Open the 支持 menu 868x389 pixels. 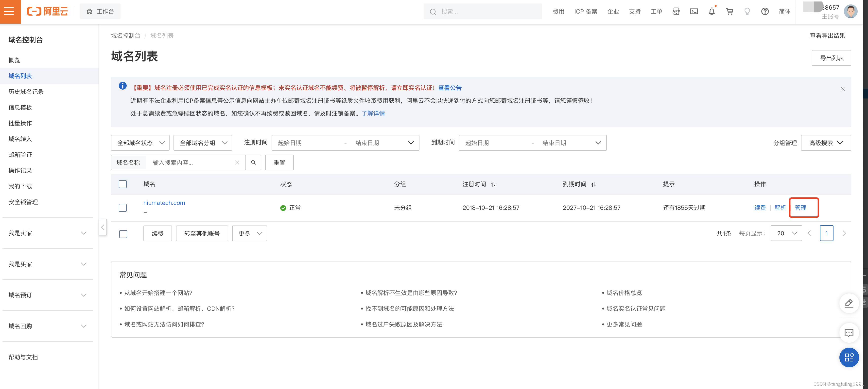click(x=635, y=11)
